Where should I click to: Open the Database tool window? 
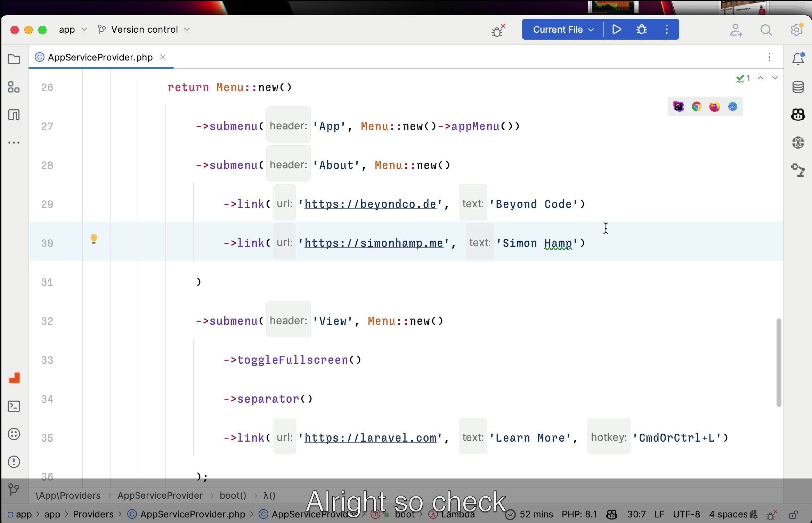pos(798,87)
